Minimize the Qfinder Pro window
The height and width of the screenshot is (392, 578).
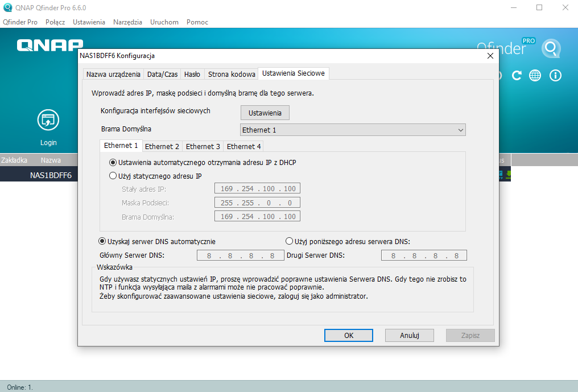[x=514, y=7]
